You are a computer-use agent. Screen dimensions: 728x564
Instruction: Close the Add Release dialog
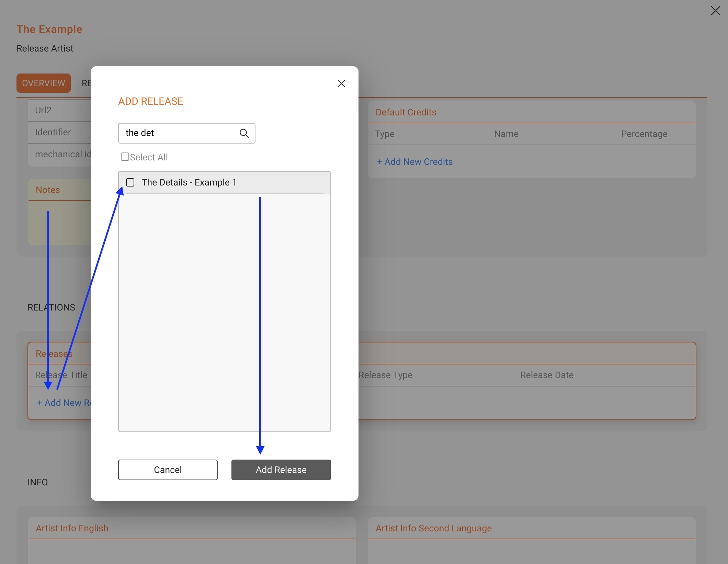pos(341,83)
